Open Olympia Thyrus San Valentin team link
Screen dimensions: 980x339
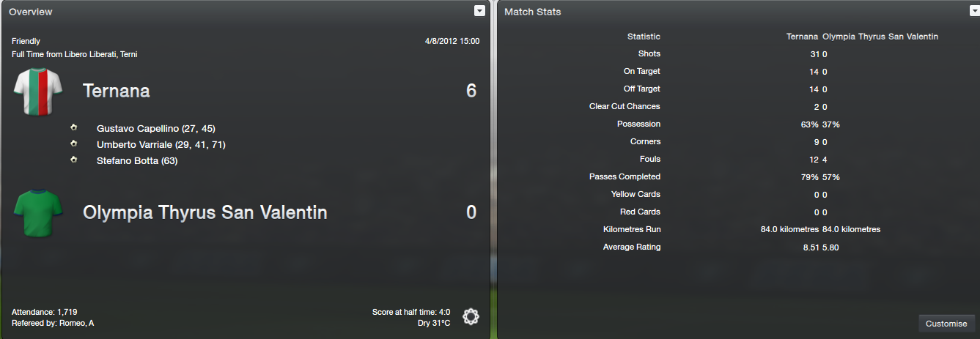coord(205,213)
